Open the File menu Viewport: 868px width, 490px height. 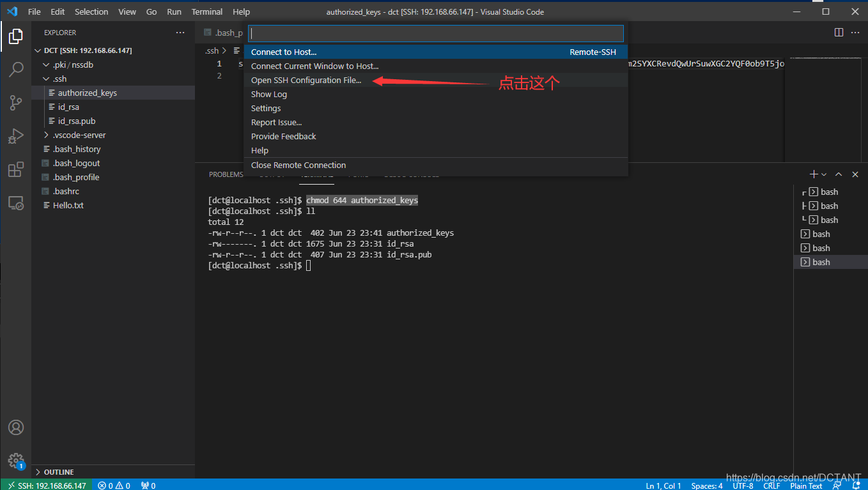pos(35,11)
